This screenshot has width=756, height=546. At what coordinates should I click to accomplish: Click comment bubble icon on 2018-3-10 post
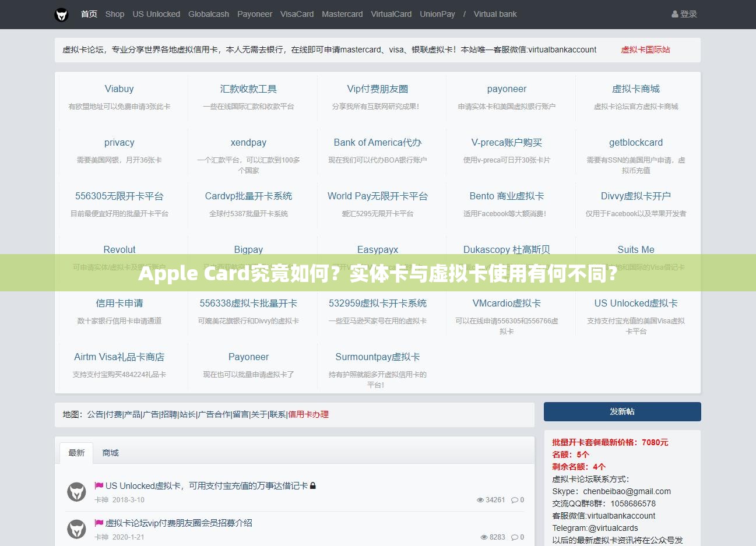(x=515, y=500)
